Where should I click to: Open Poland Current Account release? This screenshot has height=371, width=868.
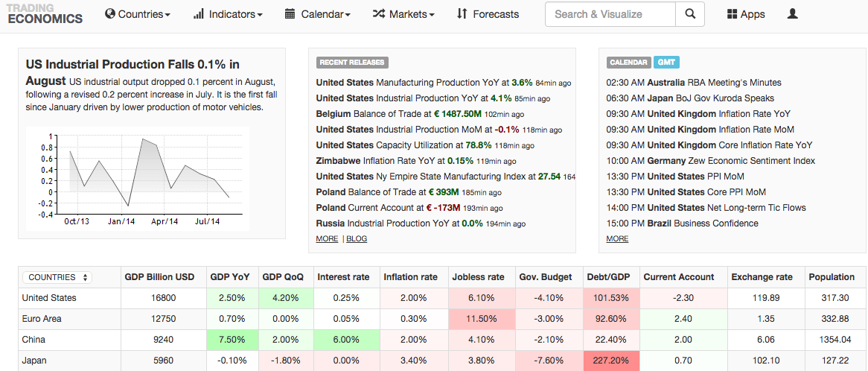409,208
